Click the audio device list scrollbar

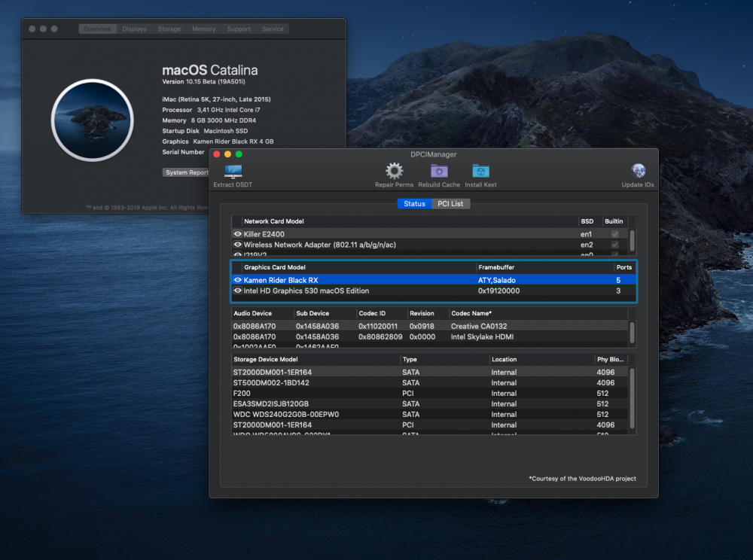click(632, 332)
